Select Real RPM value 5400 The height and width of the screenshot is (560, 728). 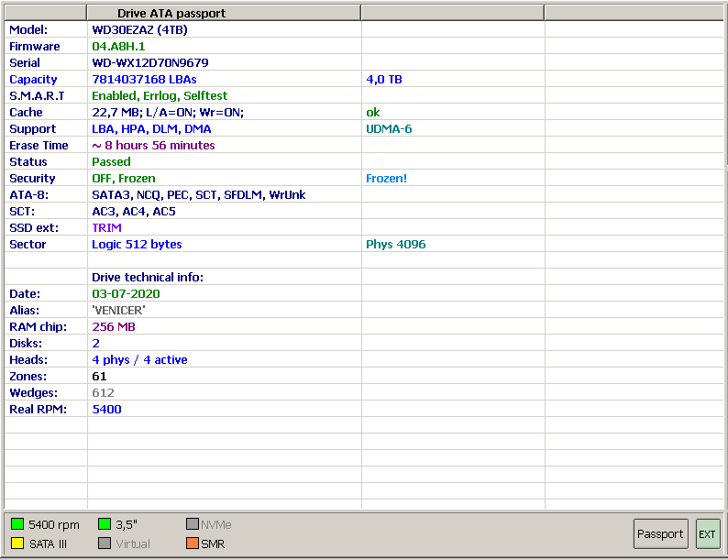pyautogui.click(x=106, y=409)
